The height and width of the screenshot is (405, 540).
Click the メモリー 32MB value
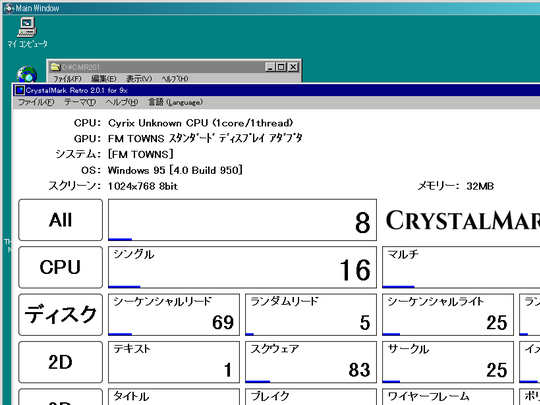pos(480,186)
